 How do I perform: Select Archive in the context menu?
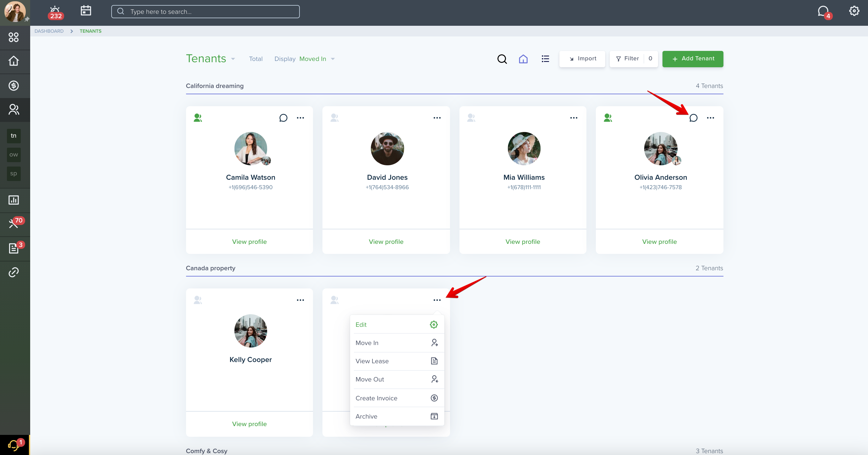click(397, 416)
